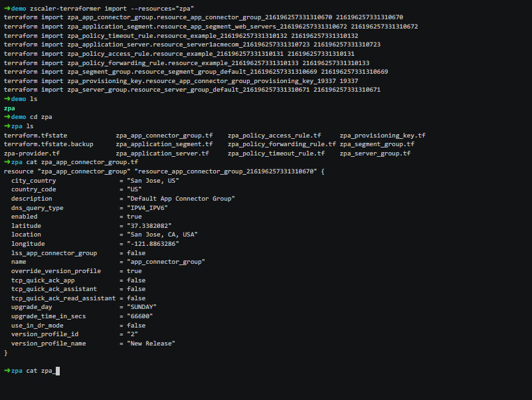The height and width of the screenshot is (400, 532).
Task: Click the blinking cursor block after 'cat zpa_'
Action: pyautogui.click(x=58, y=371)
